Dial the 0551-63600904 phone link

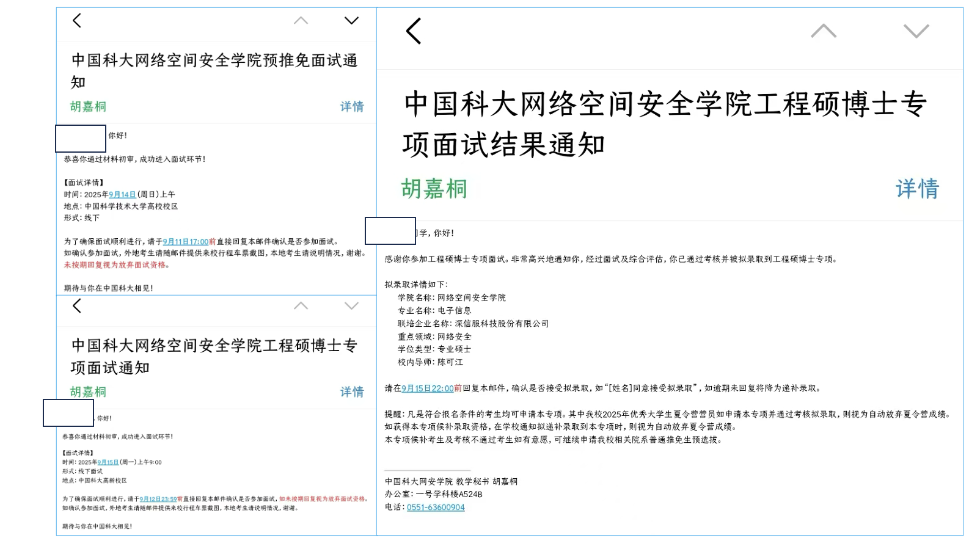[436, 507]
